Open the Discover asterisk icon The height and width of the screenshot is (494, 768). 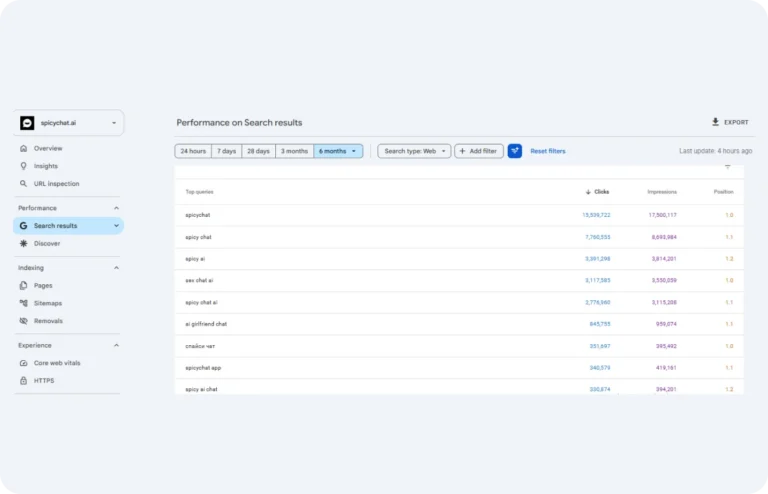point(23,243)
